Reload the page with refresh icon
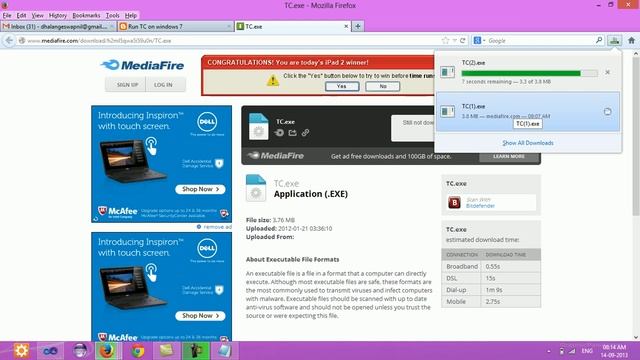Image resolution: width=640 pixels, height=360 pixels. 462,40
